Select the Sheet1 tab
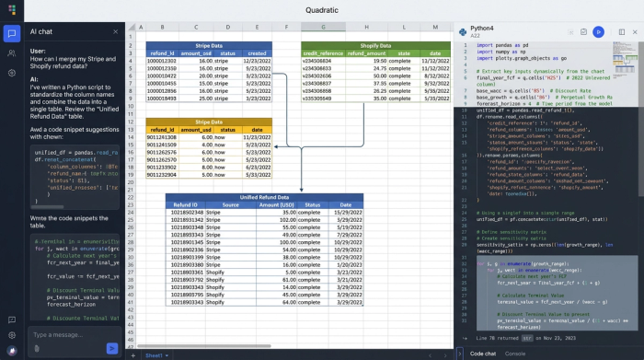This screenshot has height=360, width=644. click(154, 355)
